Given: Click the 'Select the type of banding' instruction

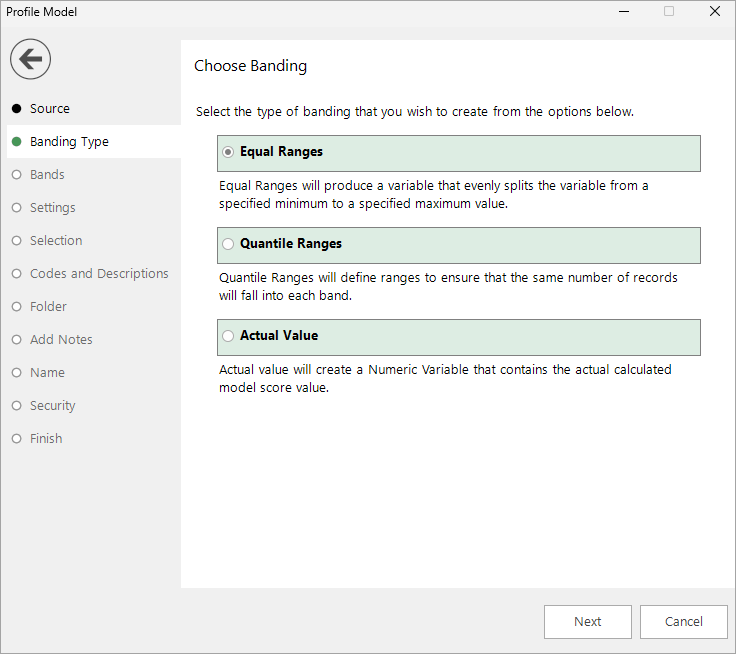Looking at the screenshot, I should (415, 112).
